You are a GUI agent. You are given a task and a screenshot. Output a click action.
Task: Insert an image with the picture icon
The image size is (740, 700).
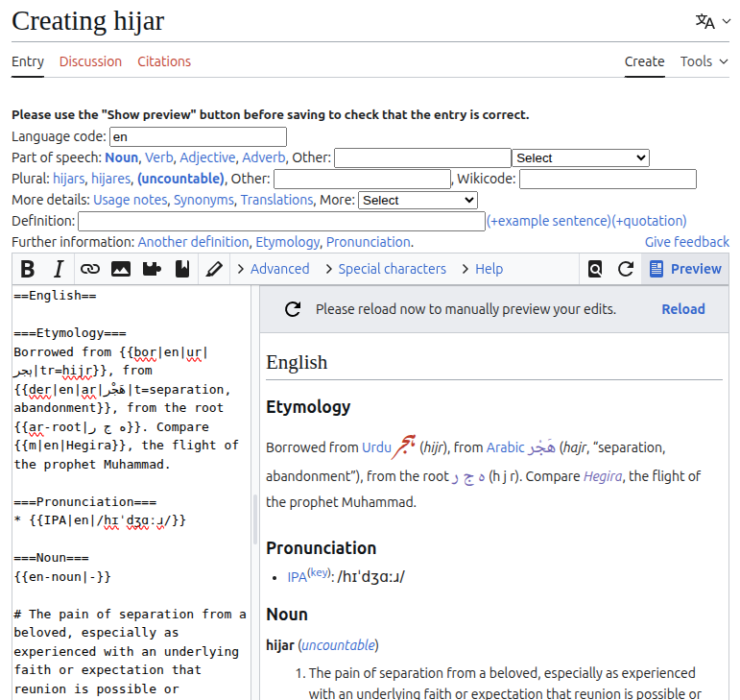click(x=121, y=269)
